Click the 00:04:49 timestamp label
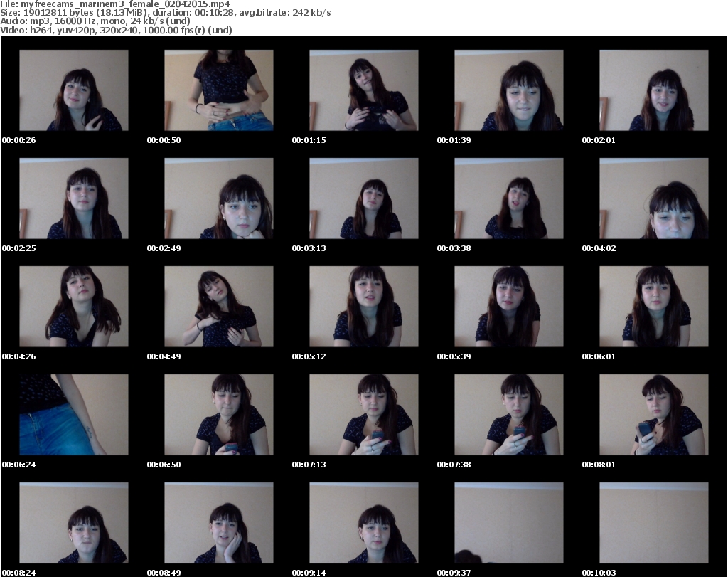 [164, 356]
